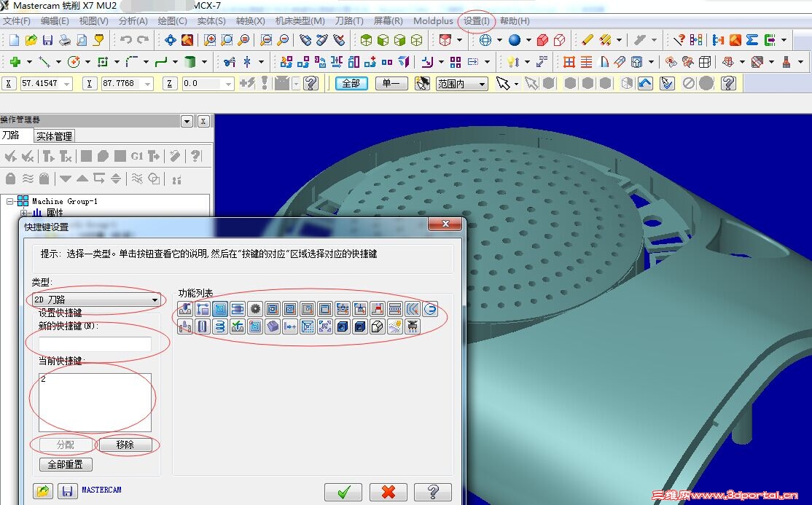Viewport: 812px width, 505px height.
Task: Toggle the 全部 (All) selection button
Action: tap(351, 83)
